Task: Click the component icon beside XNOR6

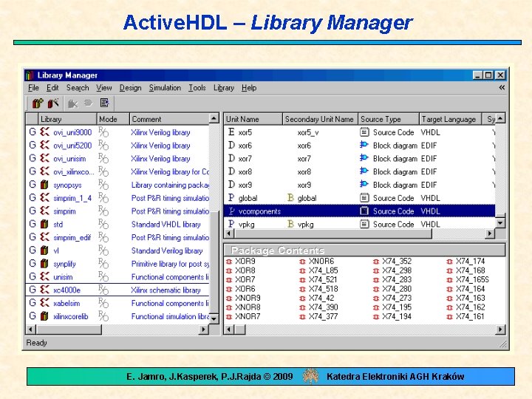Action: 303,262
